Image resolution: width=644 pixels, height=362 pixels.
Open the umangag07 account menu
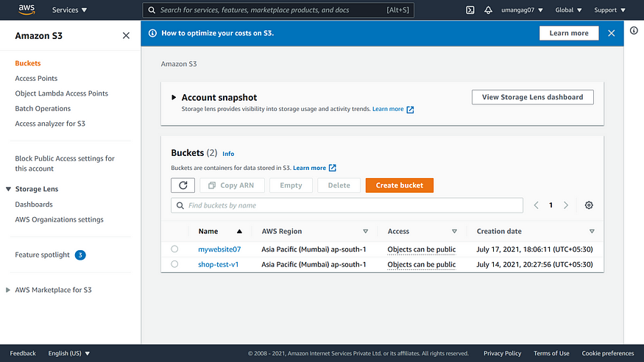(522, 10)
